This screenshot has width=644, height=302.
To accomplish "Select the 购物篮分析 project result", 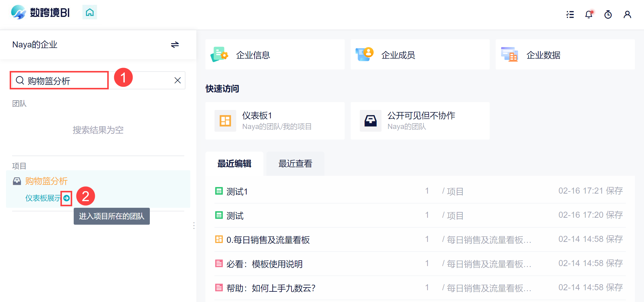I will [x=47, y=181].
